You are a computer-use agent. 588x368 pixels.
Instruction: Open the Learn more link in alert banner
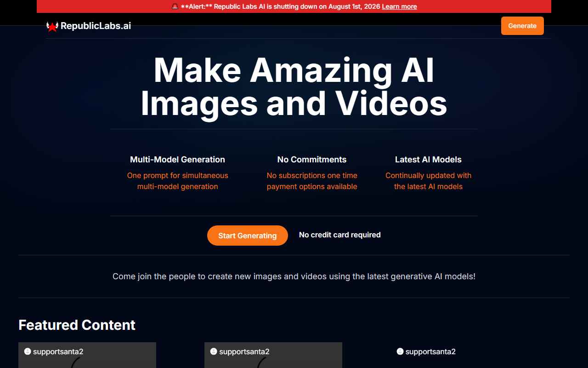pyautogui.click(x=399, y=6)
